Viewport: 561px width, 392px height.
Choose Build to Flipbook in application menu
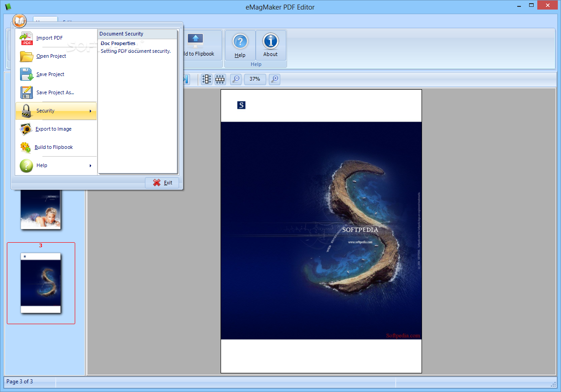[x=56, y=147]
